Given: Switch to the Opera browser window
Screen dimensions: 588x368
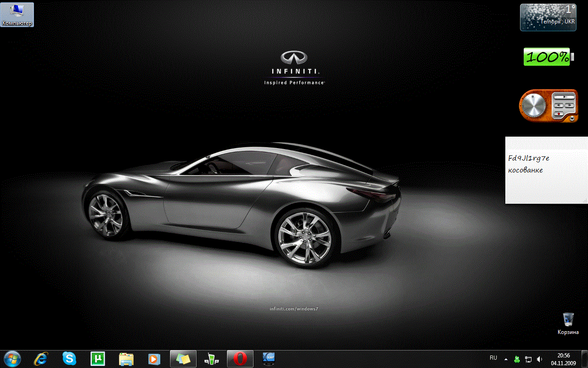Looking at the screenshot, I should pyautogui.click(x=240, y=358).
